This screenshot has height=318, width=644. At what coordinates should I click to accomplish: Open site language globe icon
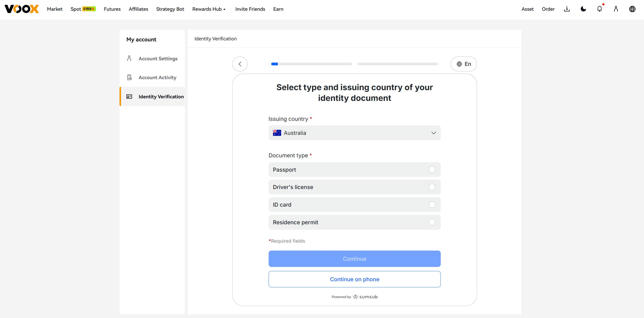tap(632, 9)
